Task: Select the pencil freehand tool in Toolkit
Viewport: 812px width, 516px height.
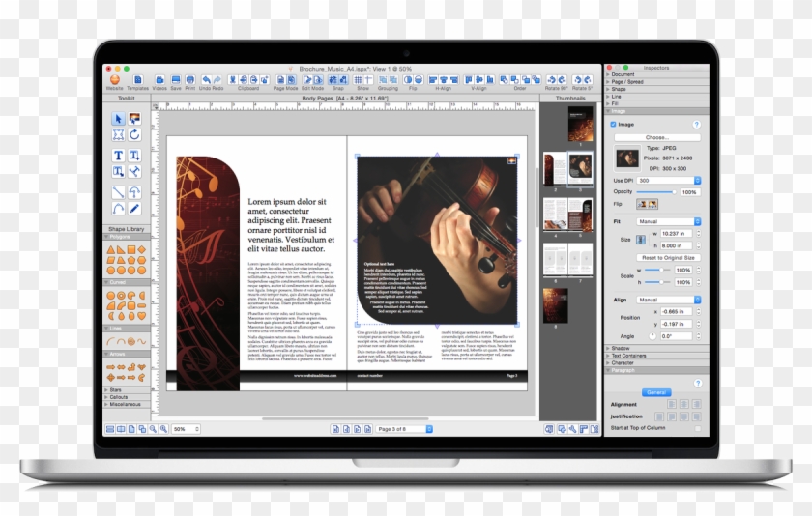Action: click(x=134, y=209)
